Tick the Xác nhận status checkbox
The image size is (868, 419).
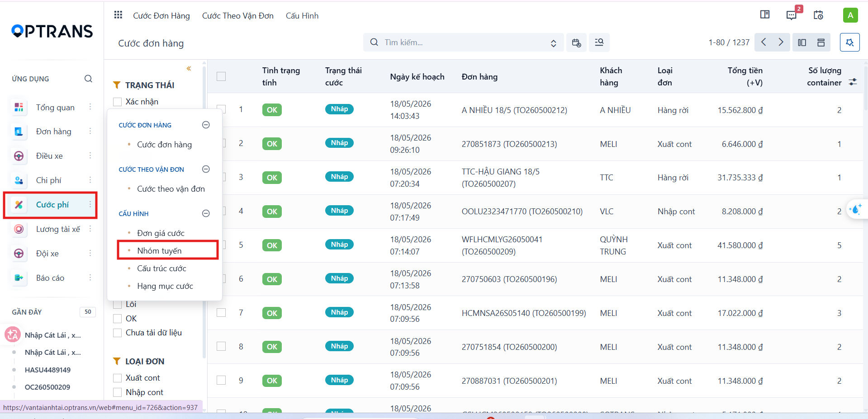(x=118, y=102)
